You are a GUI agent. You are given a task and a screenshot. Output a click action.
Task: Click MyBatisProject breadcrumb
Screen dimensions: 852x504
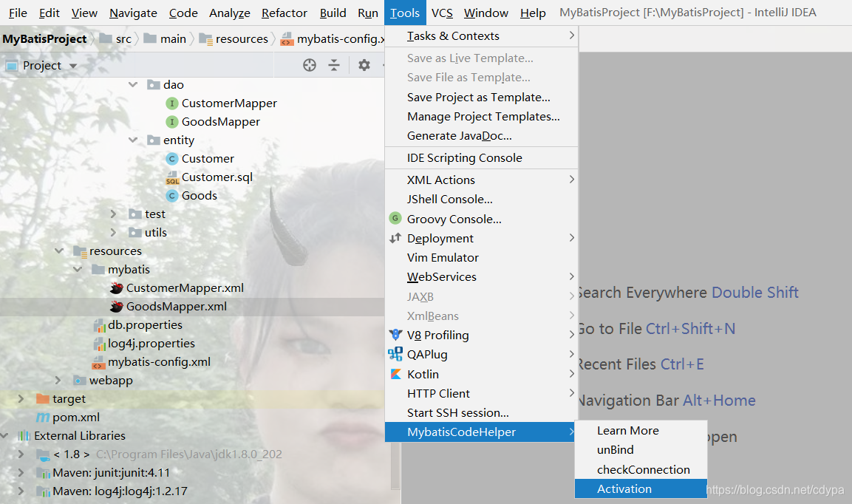44,39
